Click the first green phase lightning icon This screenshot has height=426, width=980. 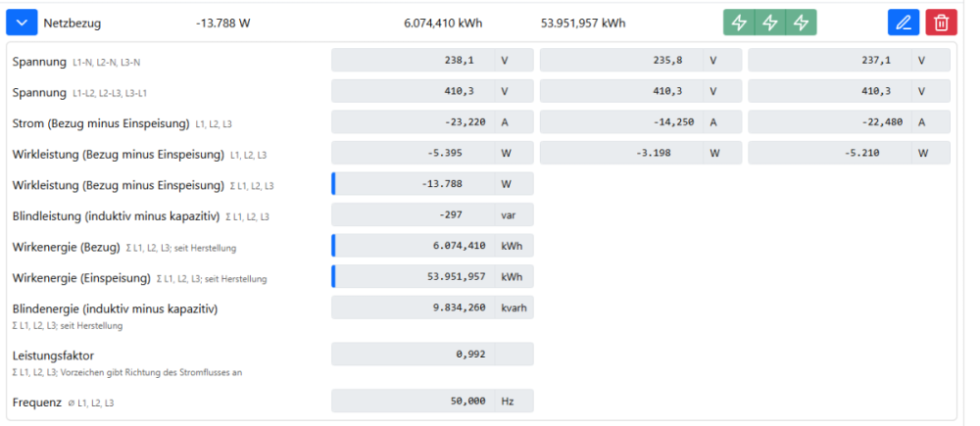739,24
